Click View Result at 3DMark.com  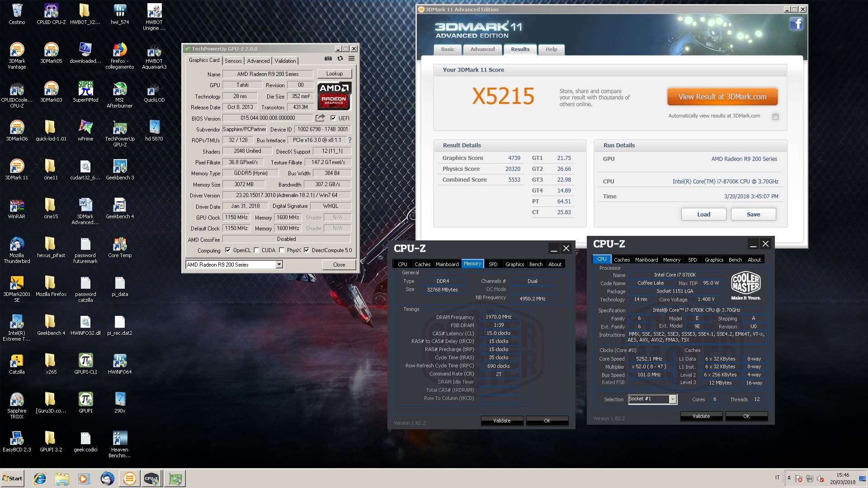point(722,97)
